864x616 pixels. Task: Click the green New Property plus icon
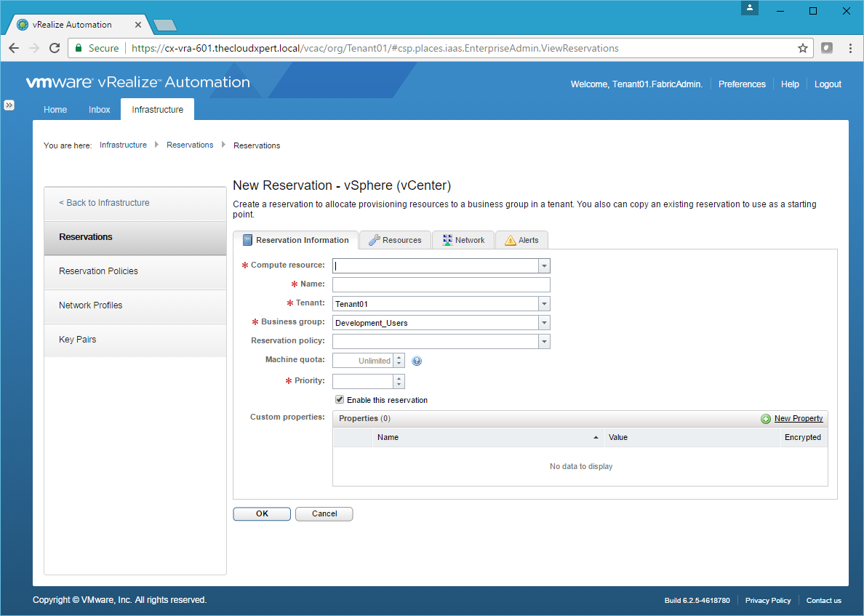tap(765, 419)
